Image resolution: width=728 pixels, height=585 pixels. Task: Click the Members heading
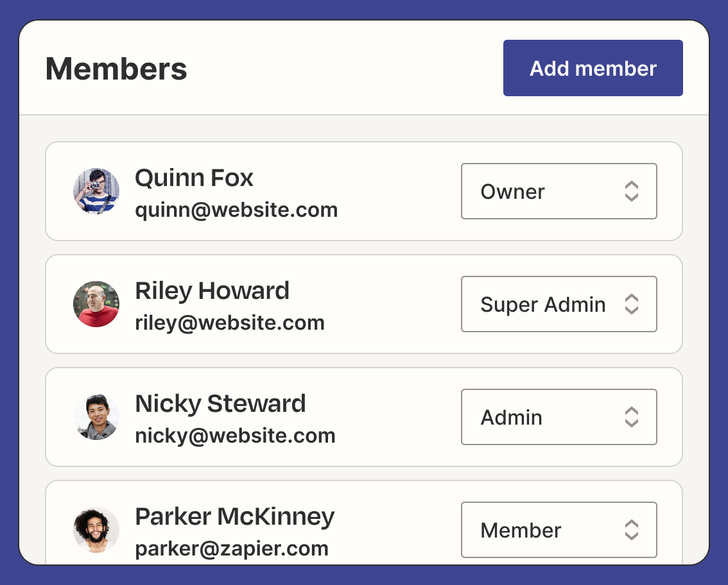tap(116, 69)
